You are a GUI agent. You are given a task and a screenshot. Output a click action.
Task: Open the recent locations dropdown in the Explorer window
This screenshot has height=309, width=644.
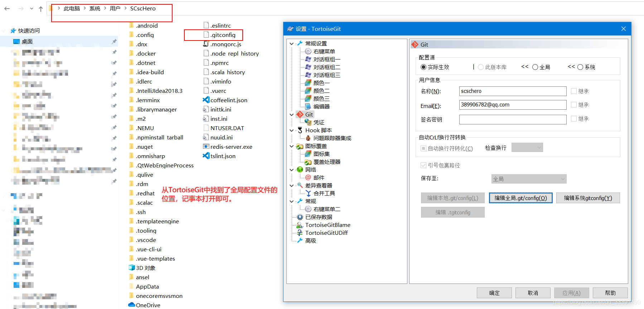pyautogui.click(x=32, y=9)
